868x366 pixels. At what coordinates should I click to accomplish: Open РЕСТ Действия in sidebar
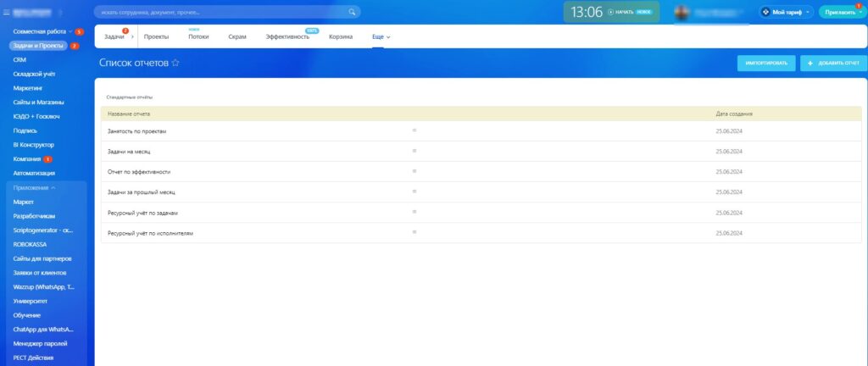coord(33,358)
